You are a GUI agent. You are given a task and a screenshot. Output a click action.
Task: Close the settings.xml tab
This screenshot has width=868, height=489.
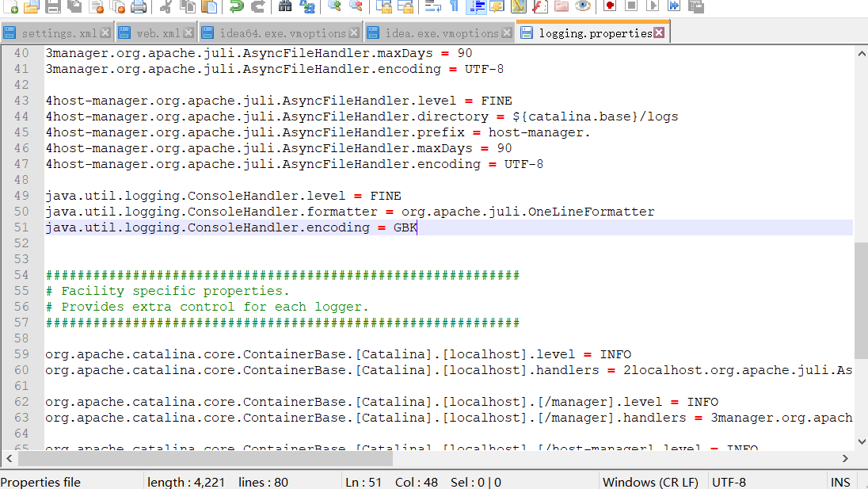105,32
